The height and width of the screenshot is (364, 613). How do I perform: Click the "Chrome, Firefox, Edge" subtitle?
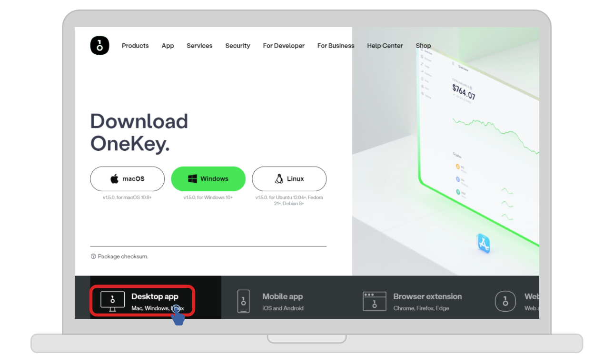point(421,308)
